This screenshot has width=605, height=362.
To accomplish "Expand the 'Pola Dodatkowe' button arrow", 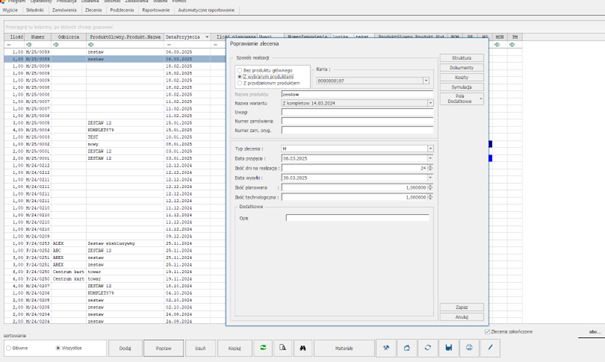I will click(x=481, y=99).
